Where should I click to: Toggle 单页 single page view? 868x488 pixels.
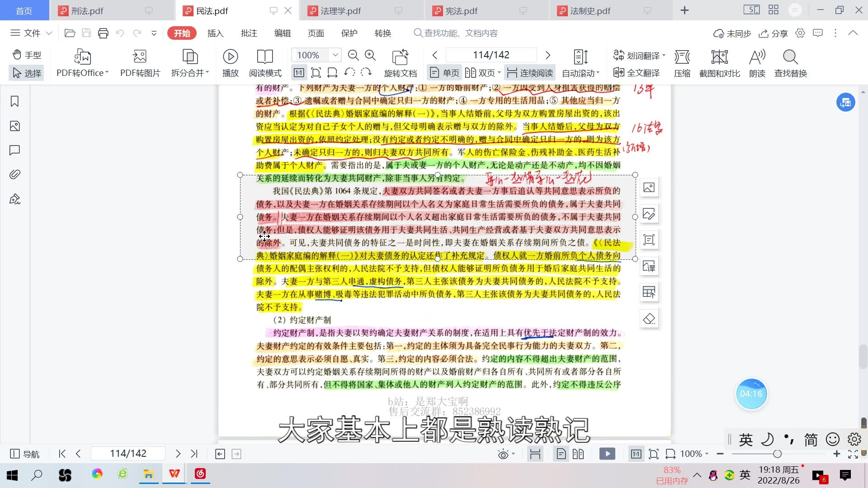(x=444, y=73)
